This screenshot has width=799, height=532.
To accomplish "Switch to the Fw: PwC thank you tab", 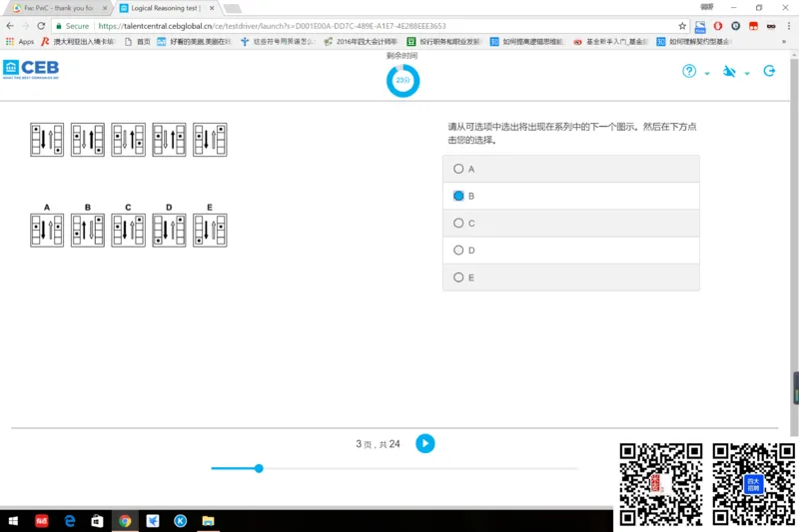I will (x=58, y=8).
